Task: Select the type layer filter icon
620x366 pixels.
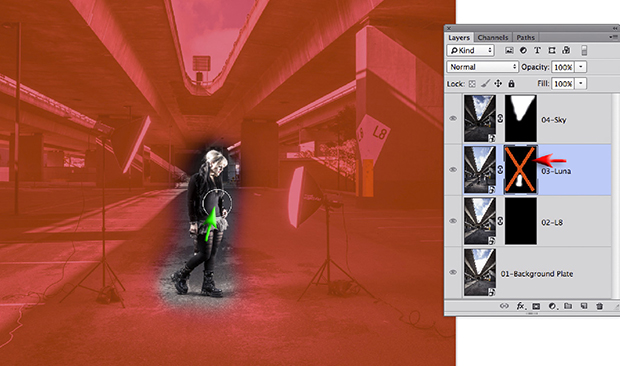Action: coord(537,50)
